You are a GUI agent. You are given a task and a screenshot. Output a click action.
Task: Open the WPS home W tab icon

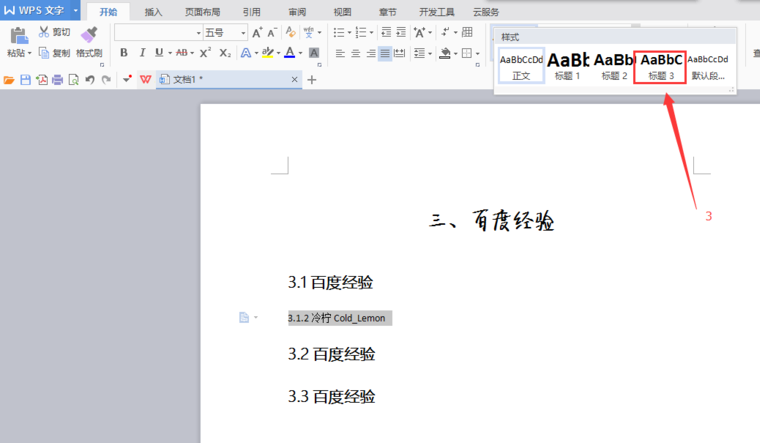(145, 79)
